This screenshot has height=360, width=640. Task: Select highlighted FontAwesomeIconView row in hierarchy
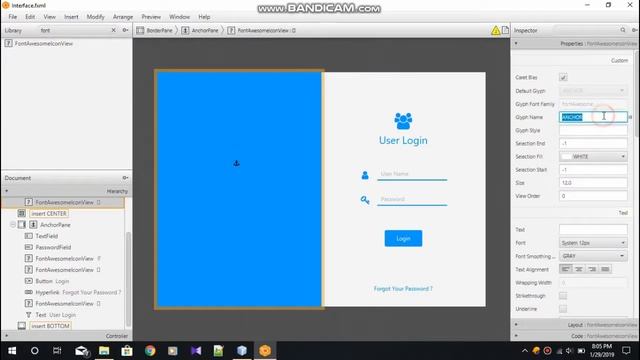click(63, 202)
